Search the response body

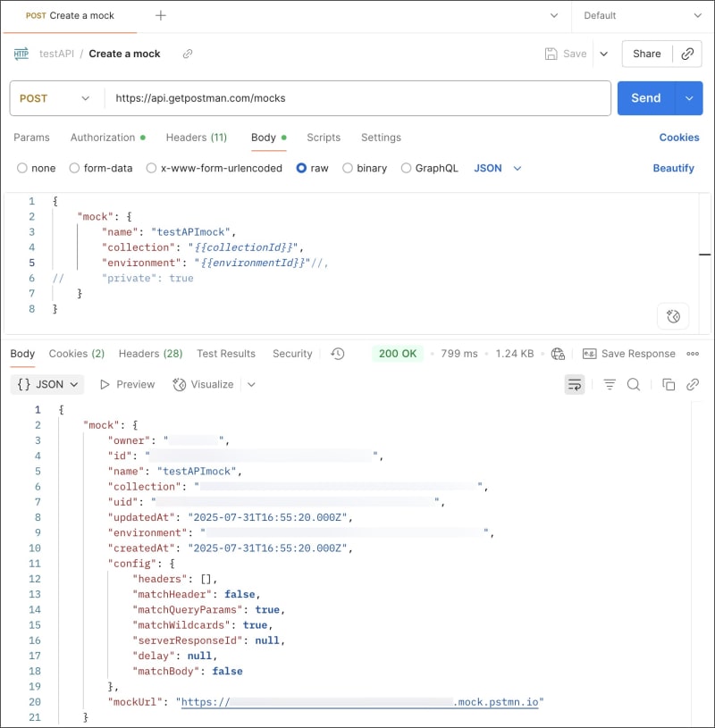pos(634,384)
